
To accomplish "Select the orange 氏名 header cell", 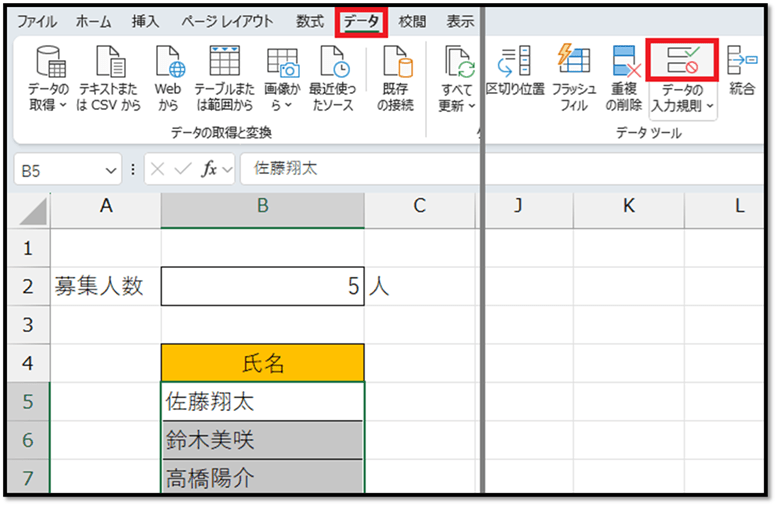I will (x=262, y=363).
